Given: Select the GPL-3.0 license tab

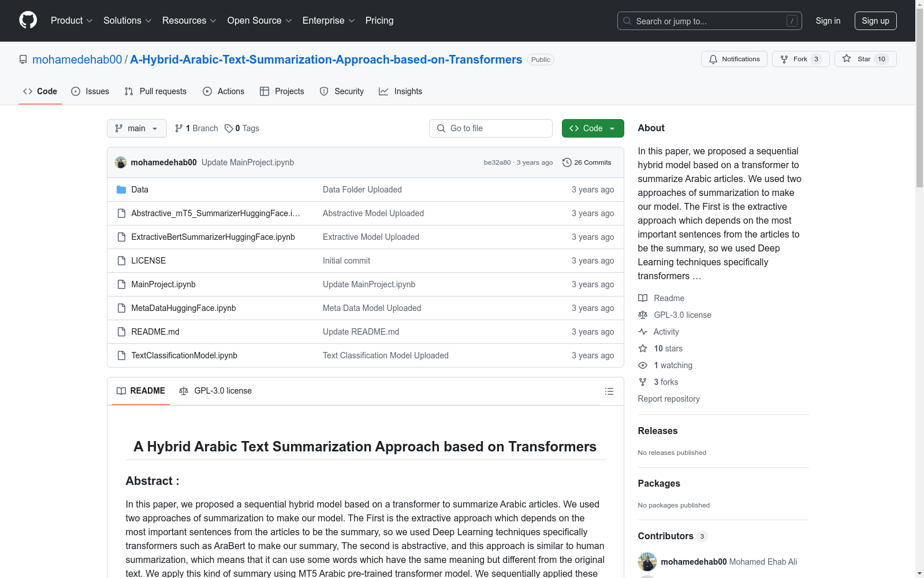Looking at the screenshot, I should click(x=215, y=391).
